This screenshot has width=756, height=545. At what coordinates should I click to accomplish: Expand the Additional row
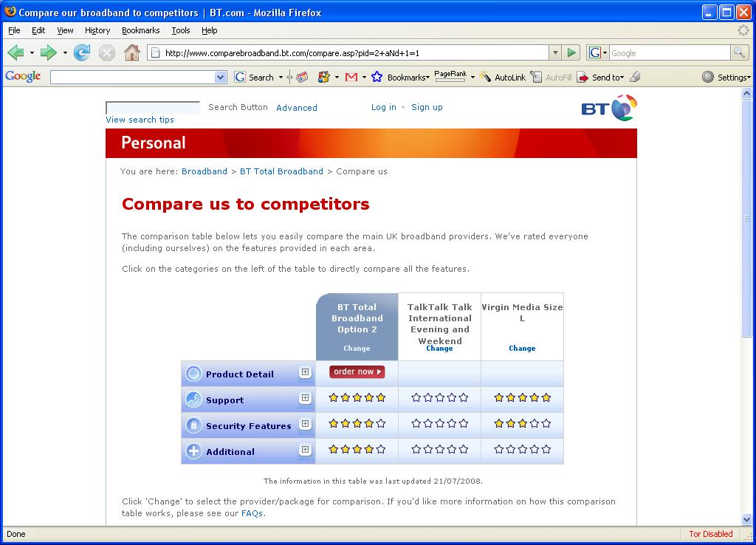point(305,450)
